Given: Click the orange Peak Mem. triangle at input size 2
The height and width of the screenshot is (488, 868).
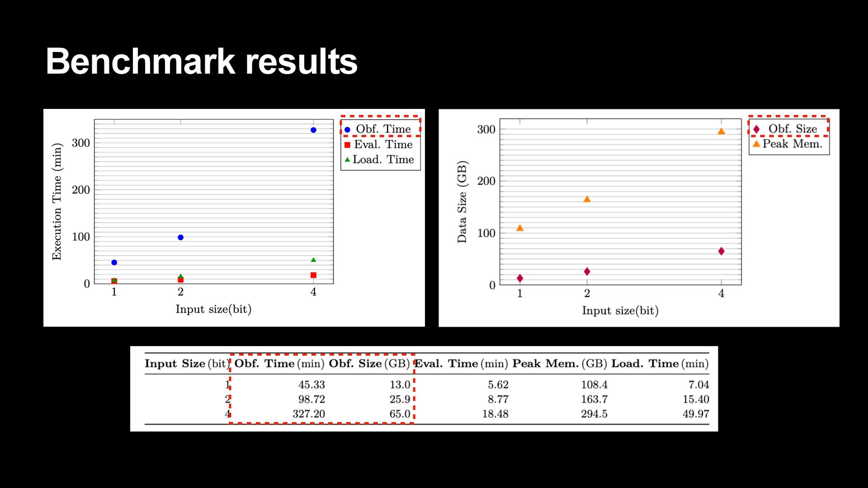Looking at the screenshot, I should [587, 199].
